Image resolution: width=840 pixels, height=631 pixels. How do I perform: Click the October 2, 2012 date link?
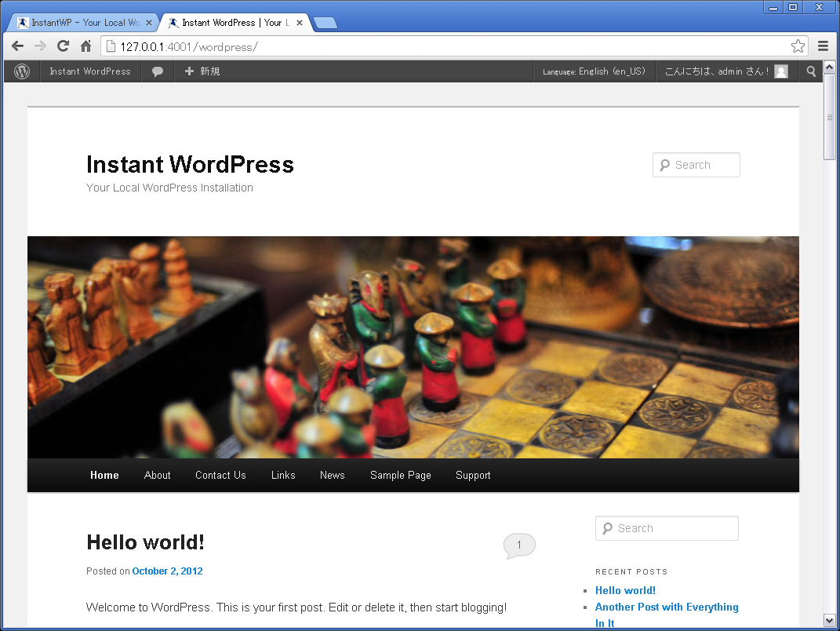point(167,571)
